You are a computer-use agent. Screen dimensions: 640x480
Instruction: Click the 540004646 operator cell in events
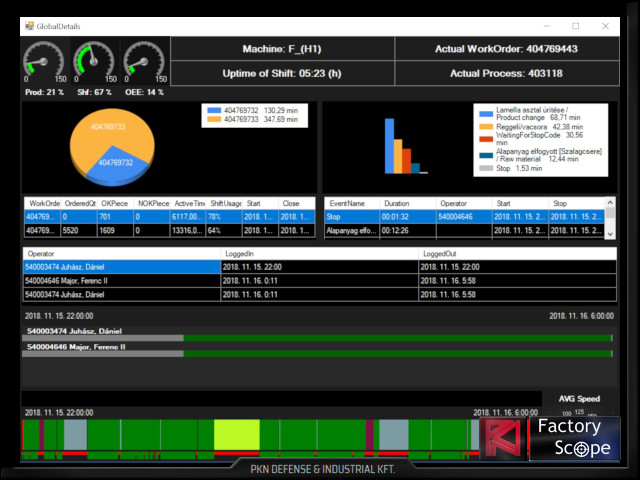pyautogui.click(x=464, y=217)
